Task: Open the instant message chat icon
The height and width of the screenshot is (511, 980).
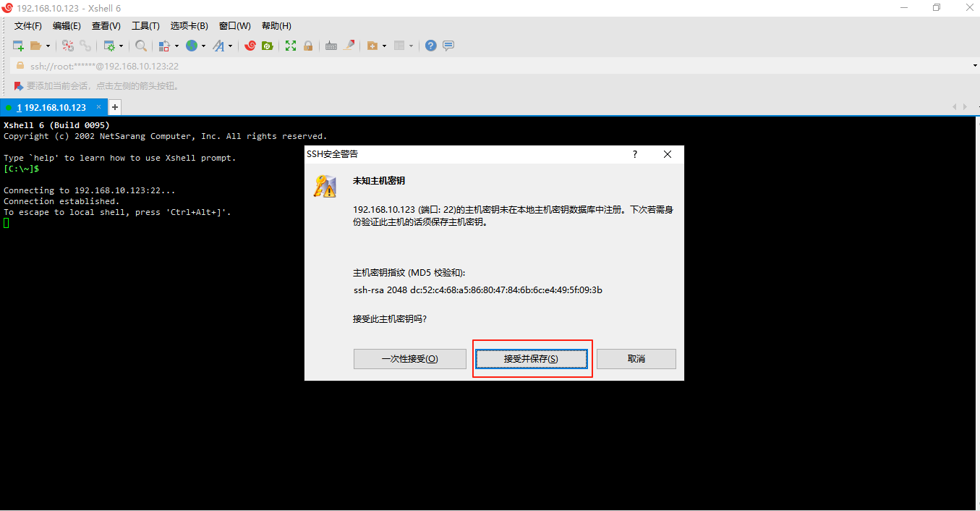Action: tap(448, 46)
